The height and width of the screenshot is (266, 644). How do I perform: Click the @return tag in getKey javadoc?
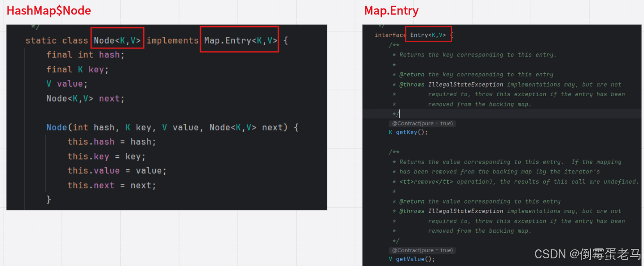411,74
